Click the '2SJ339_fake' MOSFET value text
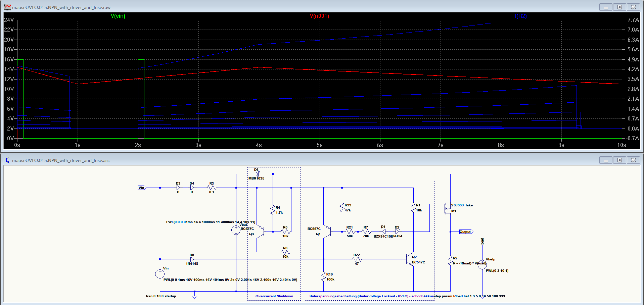This screenshot has height=305, width=644. [x=462, y=205]
